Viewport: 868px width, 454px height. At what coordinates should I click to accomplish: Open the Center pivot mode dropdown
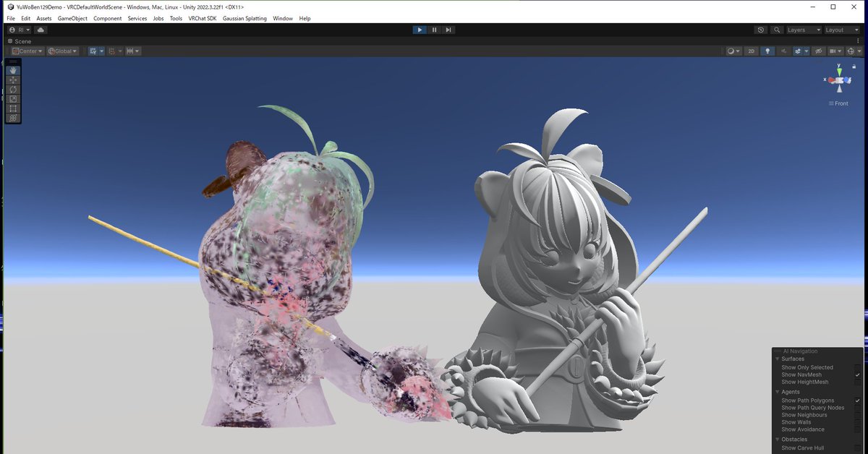tap(27, 51)
